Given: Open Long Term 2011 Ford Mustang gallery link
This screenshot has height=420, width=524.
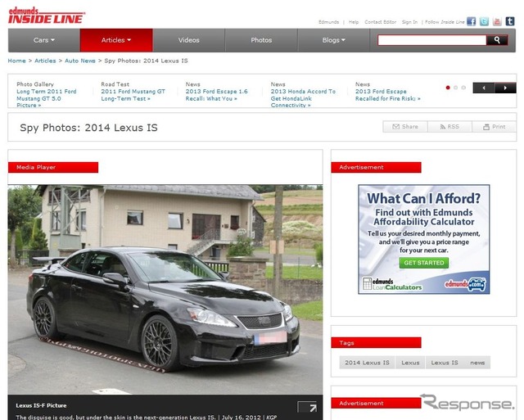Looking at the screenshot, I should coord(47,98).
